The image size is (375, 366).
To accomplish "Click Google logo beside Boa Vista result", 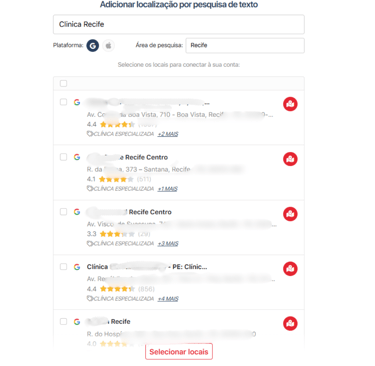I will tap(77, 102).
